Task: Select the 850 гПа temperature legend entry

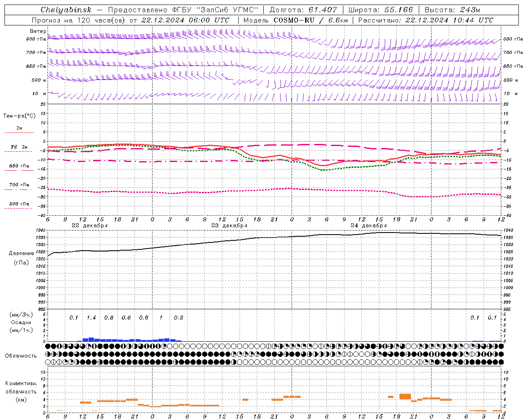Action: (19, 167)
